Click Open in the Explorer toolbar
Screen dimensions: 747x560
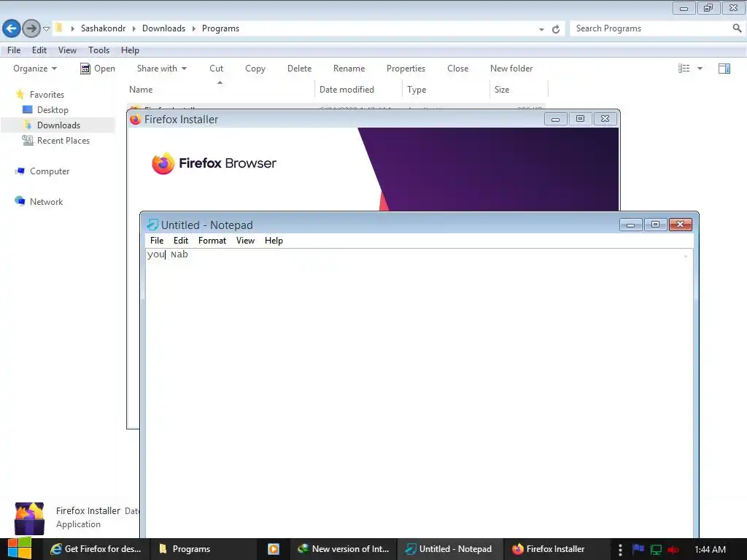pyautogui.click(x=98, y=69)
